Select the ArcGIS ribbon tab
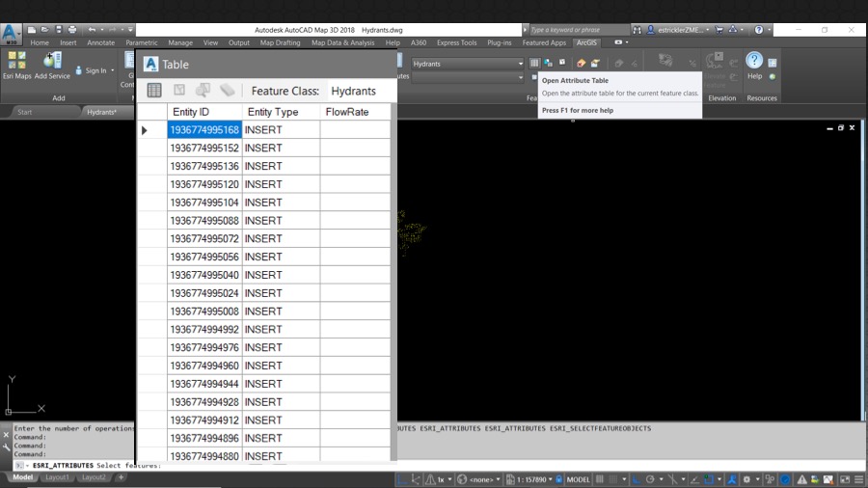This screenshot has height=488, width=868. 586,42
